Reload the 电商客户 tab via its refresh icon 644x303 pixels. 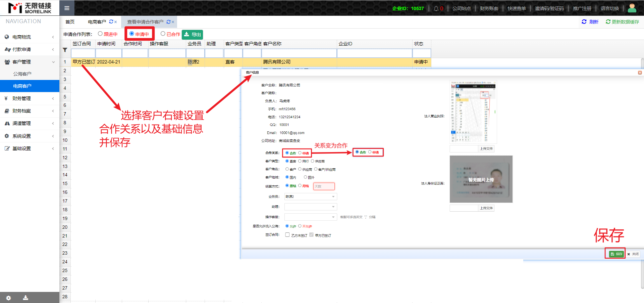coord(111,22)
